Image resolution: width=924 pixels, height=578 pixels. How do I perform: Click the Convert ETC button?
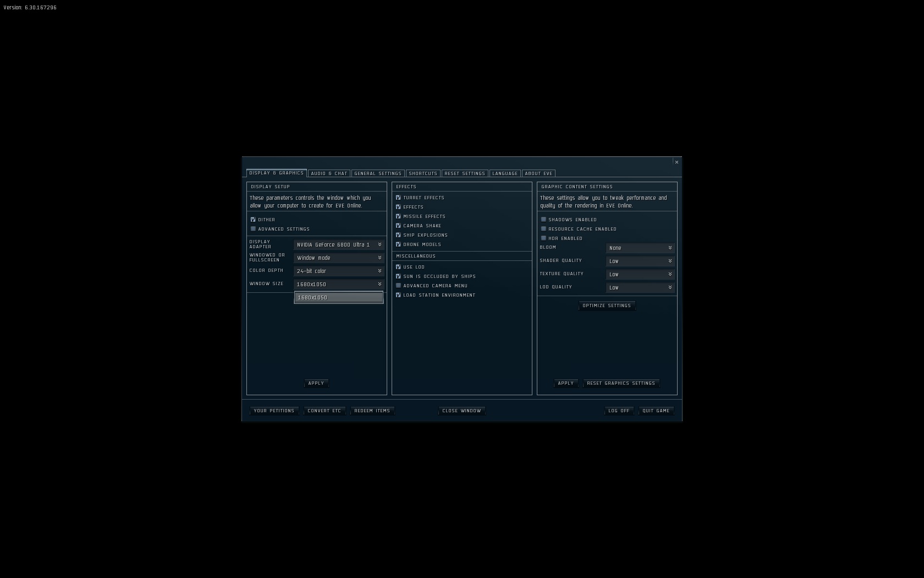pyautogui.click(x=324, y=411)
